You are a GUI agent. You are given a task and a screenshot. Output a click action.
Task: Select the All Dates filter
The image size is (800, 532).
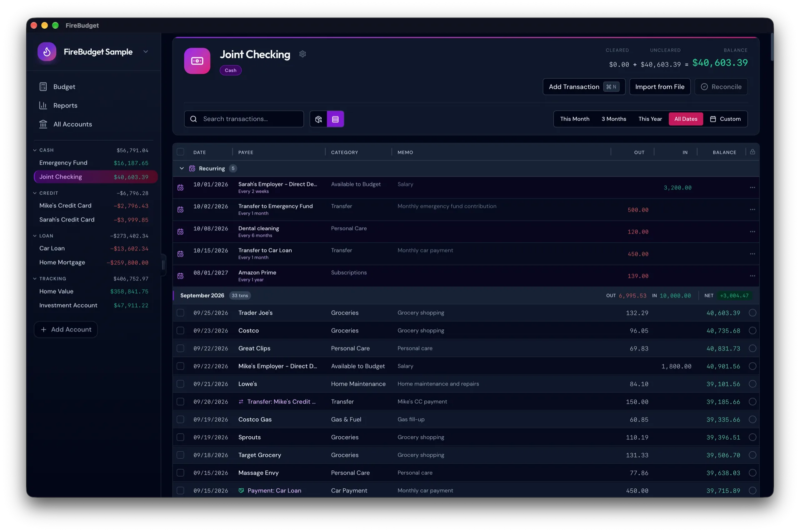click(686, 119)
